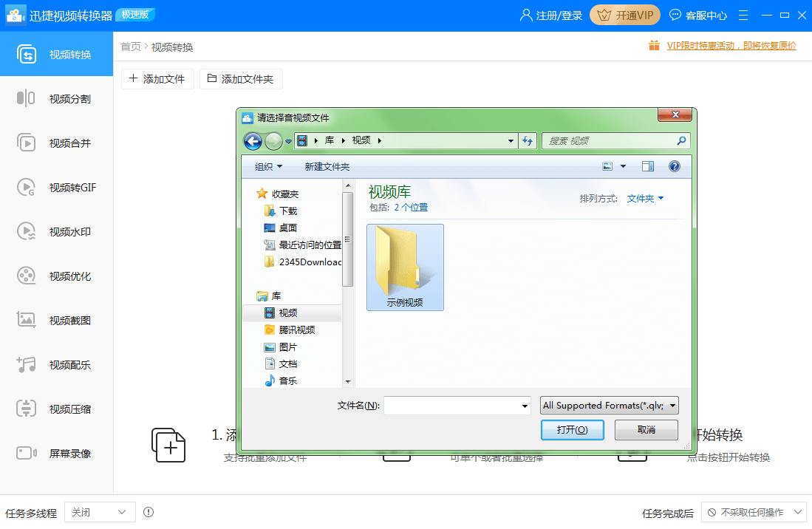Image resolution: width=812 pixels, height=529 pixels.
Task: Open the 组织 menu in the dialog
Action: click(268, 167)
